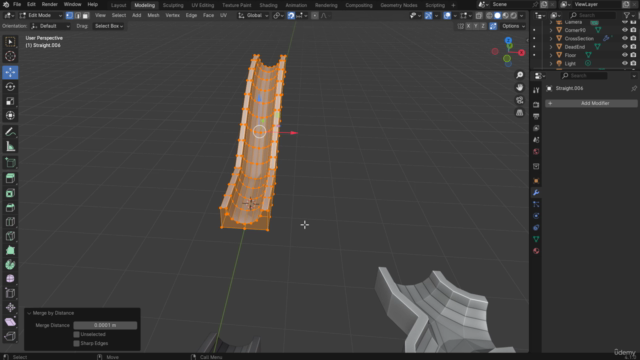Screen dimensions: 640x360
Task: Open the Edit Mode dropdown
Action: [x=40, y=16]
